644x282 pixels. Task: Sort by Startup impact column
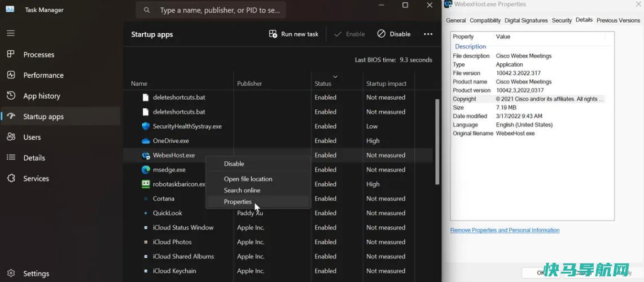[386, 83]
